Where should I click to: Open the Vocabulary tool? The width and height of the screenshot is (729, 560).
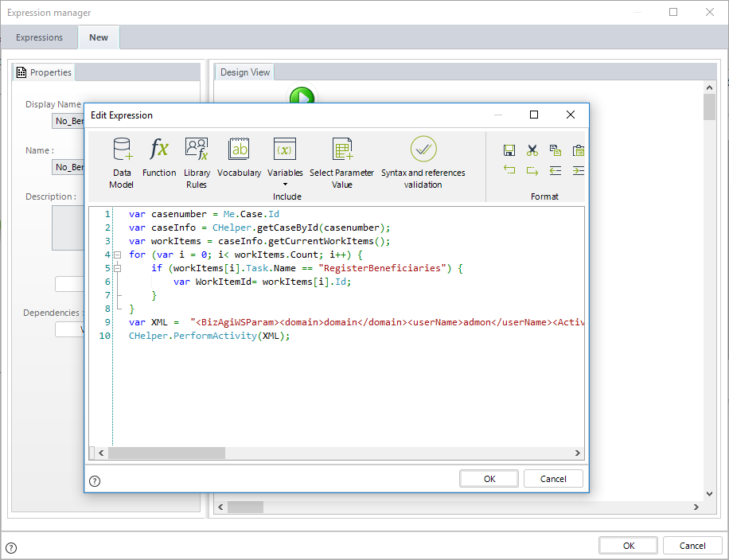pos(239,157)
